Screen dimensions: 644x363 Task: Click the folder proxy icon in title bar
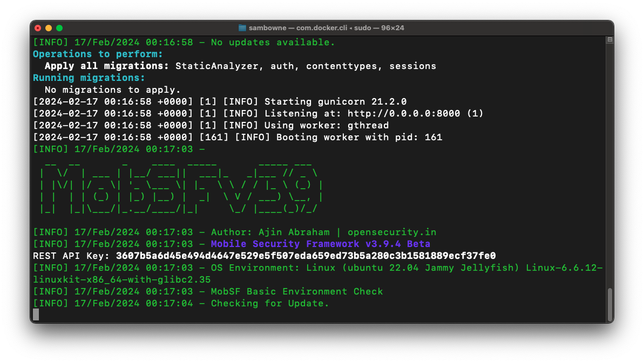242,28
